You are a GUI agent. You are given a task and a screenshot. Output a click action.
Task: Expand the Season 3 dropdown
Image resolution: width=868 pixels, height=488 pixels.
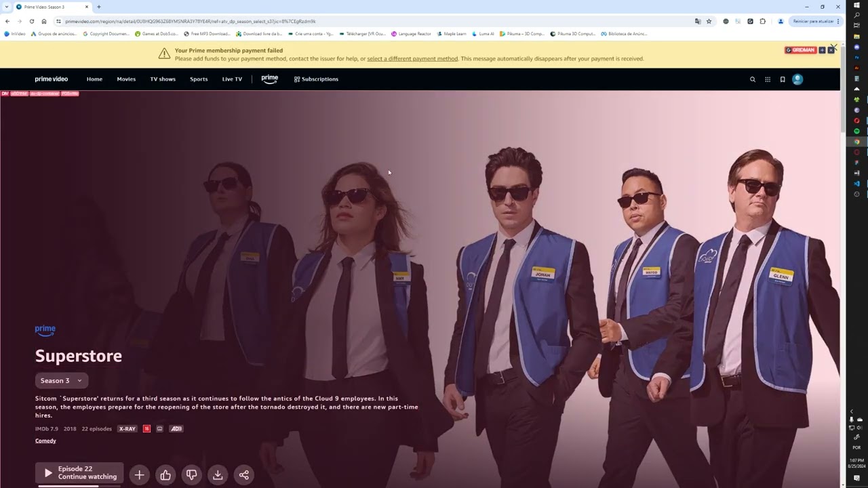[x=62, y=381]
